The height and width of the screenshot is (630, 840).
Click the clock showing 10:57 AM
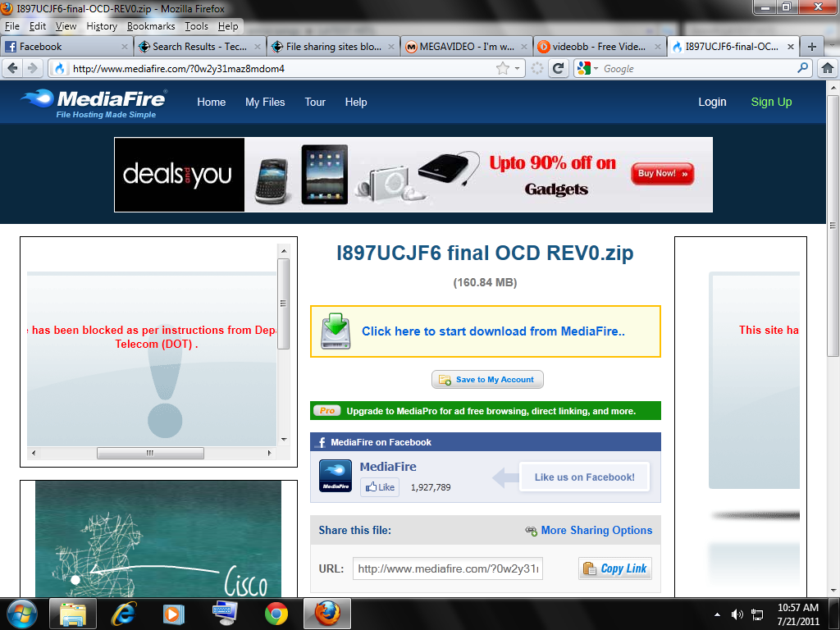797,608
